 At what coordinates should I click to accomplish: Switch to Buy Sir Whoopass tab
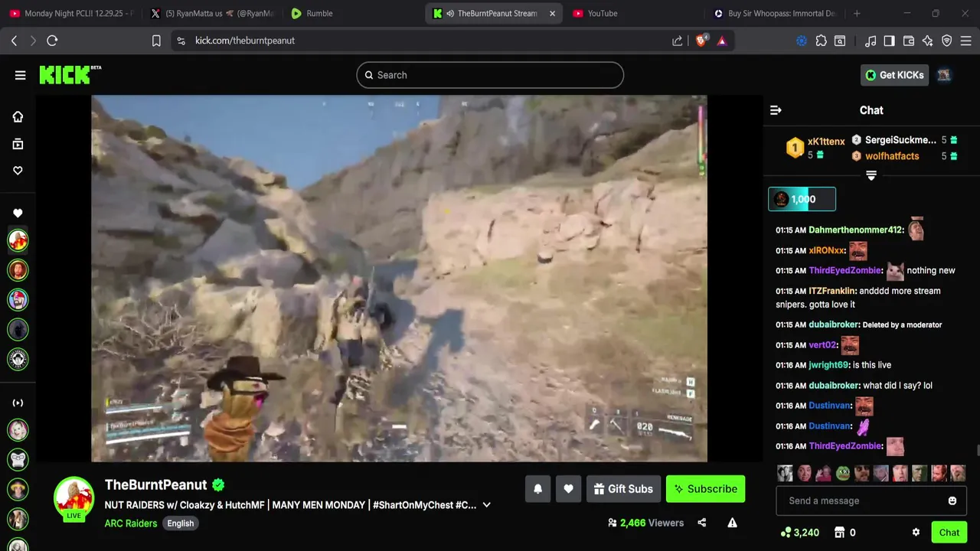(x=774, y=13)
